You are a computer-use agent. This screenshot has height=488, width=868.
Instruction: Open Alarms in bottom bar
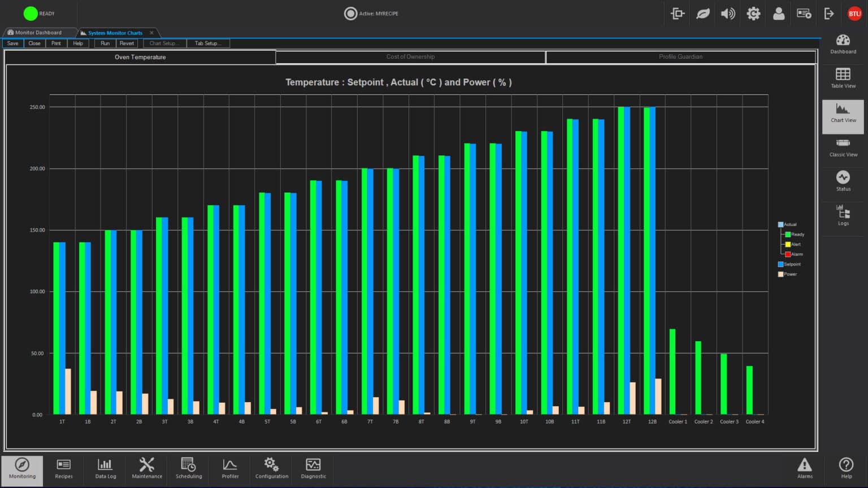(x=804, y=468)
